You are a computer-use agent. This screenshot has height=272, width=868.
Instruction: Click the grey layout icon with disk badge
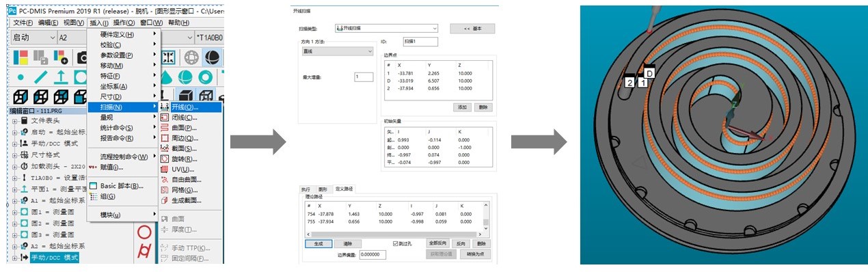click(41, 57)
